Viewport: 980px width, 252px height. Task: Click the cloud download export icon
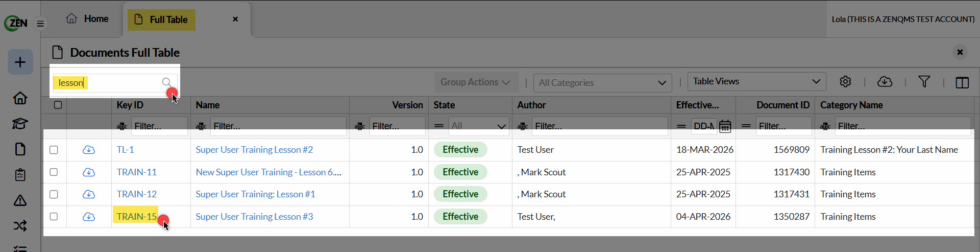click(885, 82)
